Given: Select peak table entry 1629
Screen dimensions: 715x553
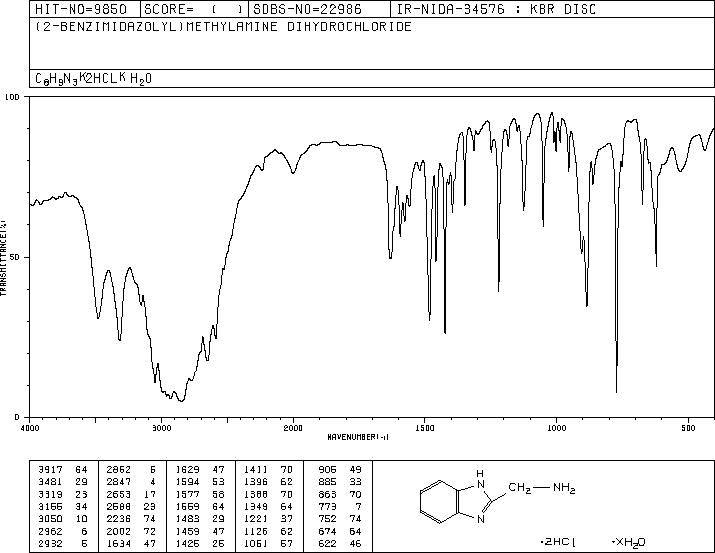Looking at the screenshot, I should (200, 470).
